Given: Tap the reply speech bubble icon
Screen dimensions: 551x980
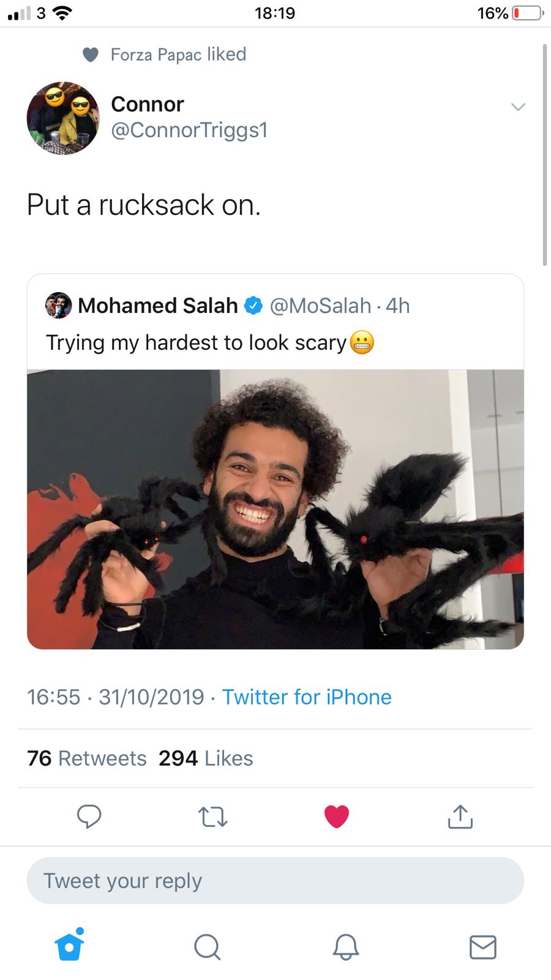Looking at the screenshot, I should click(89, 816).
